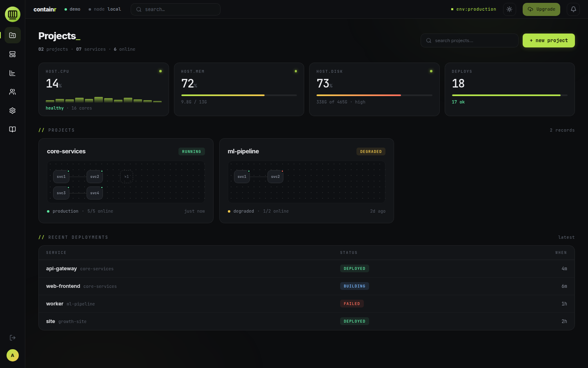Click the node local label
The image size is (588, 368).
(105, 9)
